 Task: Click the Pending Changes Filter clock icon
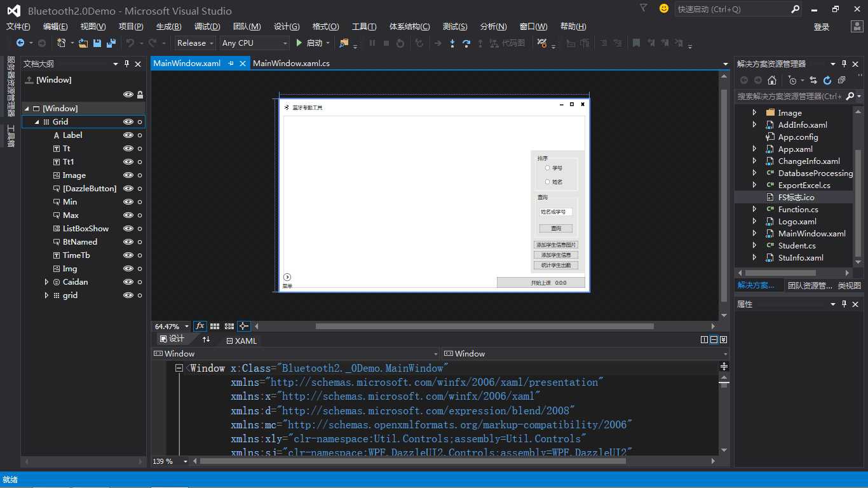pos(792,80)
